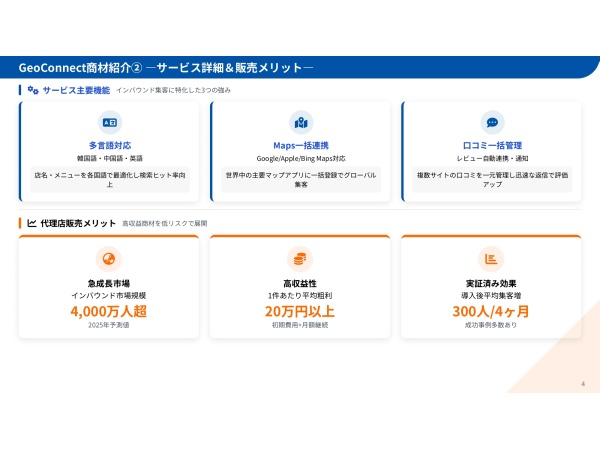Screen dimensions: 600x450
Task: Click the 急成長市場 heading
Action: (x=109, y=284)
